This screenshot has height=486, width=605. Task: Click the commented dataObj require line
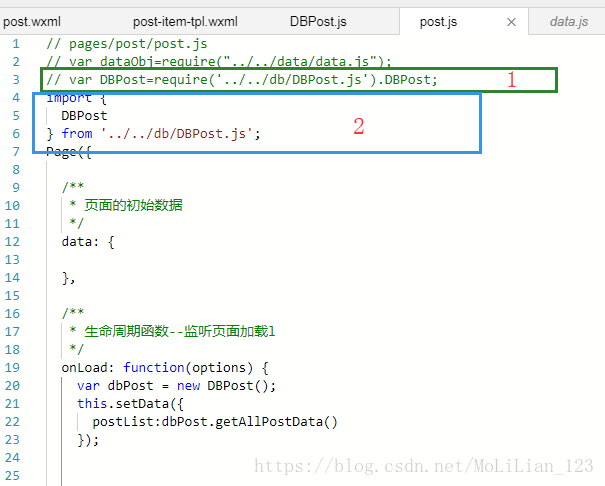pos(219,62)
